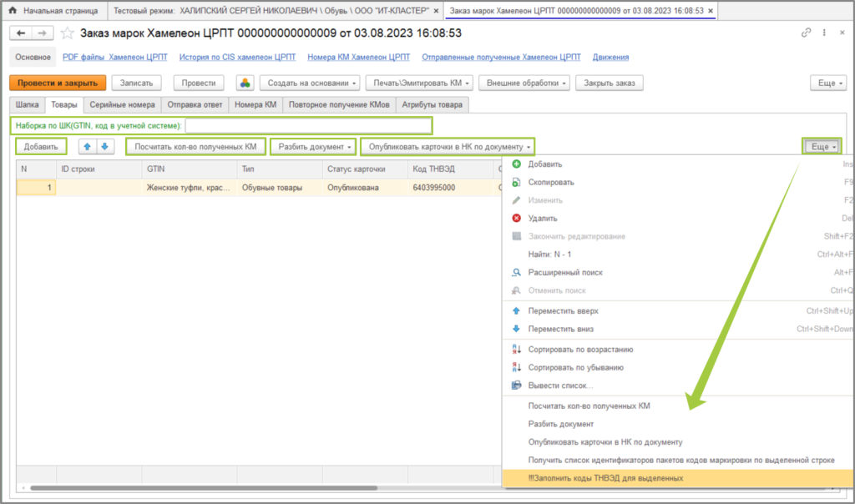Image resolution: width=855 pixels, height=504 pixels.
Task: Select Опубликовать карточки в НК по документу in menu
Action: [x=678, y=442]
